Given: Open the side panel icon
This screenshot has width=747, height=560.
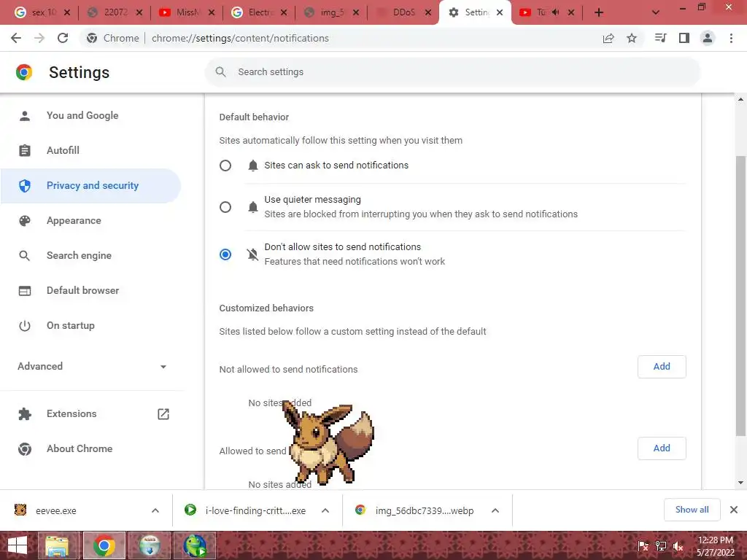Looking at the screenshot, I should [684, 38].
